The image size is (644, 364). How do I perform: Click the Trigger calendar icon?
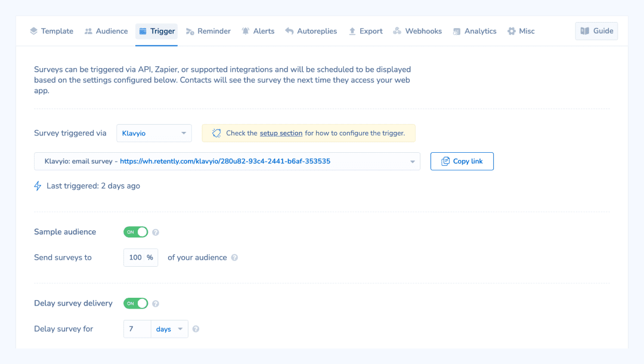143,31
